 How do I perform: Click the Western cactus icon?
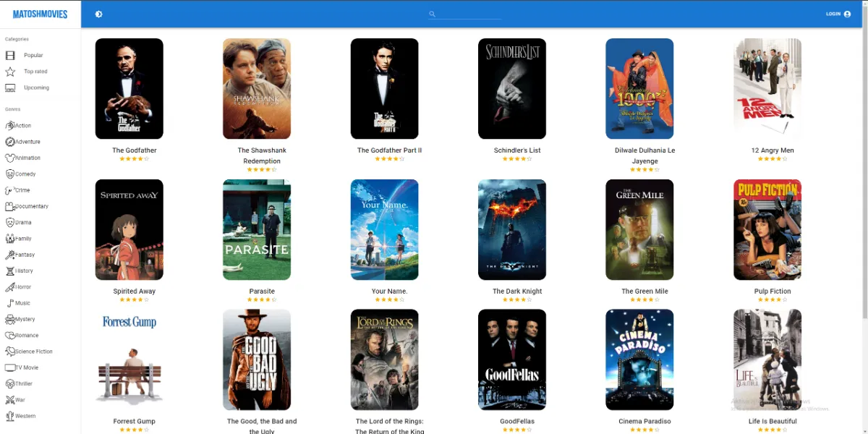coord(10,416)
